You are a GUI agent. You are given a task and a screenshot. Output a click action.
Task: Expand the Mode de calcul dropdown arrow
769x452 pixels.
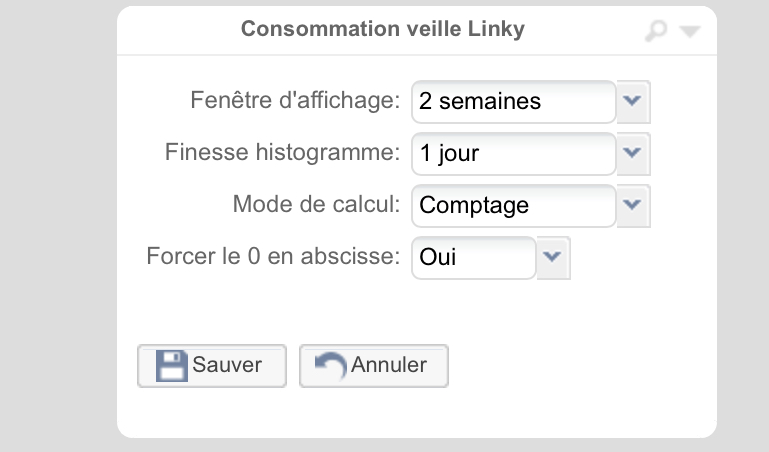[633, 205]
